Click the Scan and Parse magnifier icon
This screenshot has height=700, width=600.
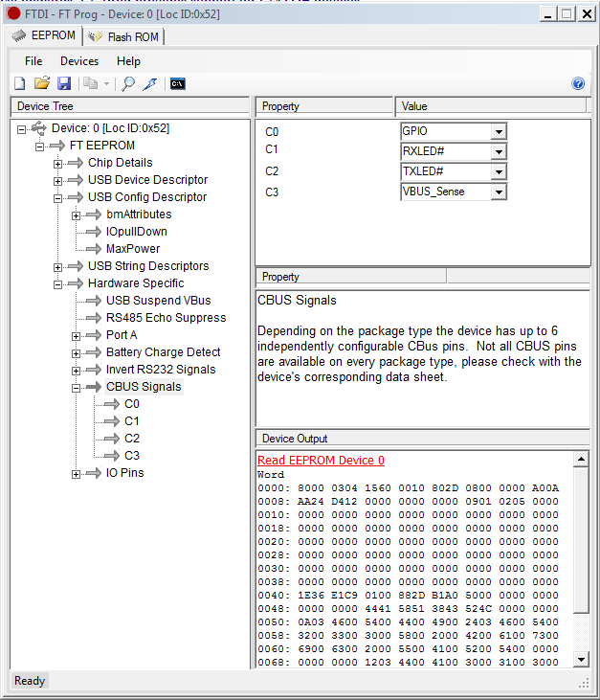[x=128, y=83]
